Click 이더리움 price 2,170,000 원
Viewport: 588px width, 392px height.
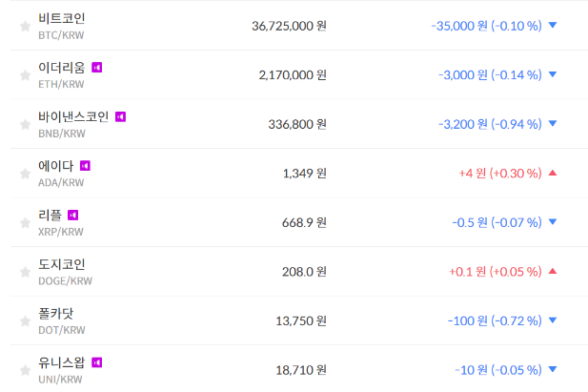pyautogui.click(x=292, y=74)
